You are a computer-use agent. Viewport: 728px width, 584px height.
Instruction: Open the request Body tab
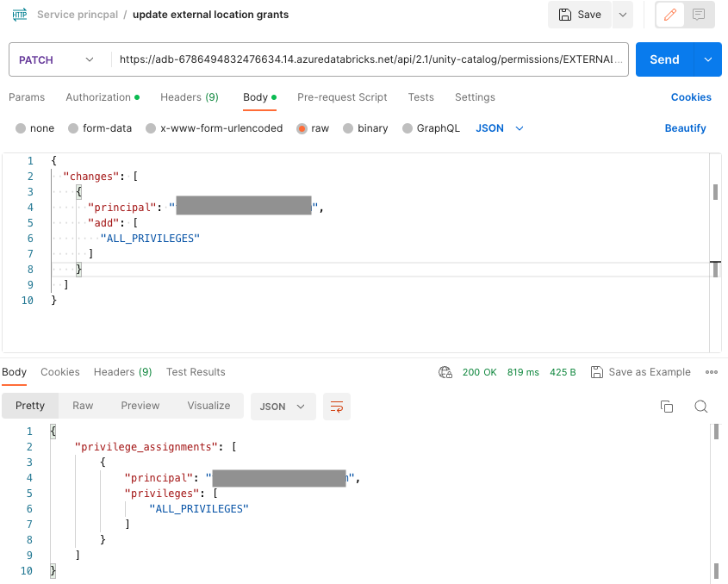(x=259, y=97)
